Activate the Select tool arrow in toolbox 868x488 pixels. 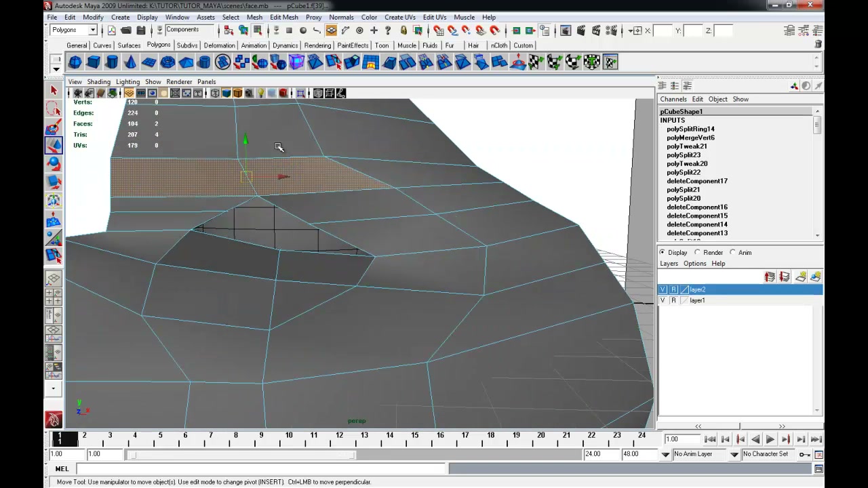pos(54,90)
